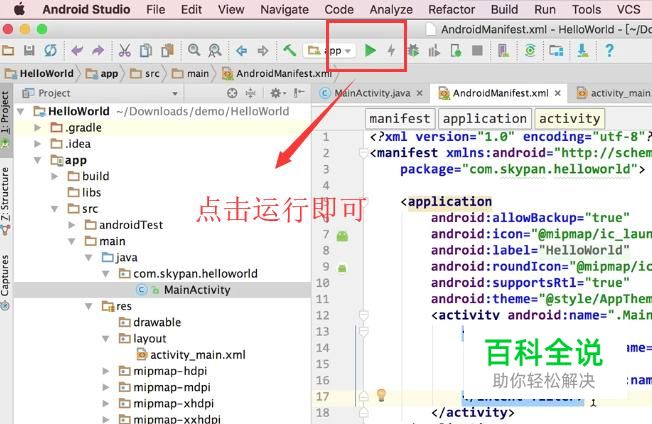Expand the build folder
This screenshot has width=652, height=424.
(x=54, y=176)
